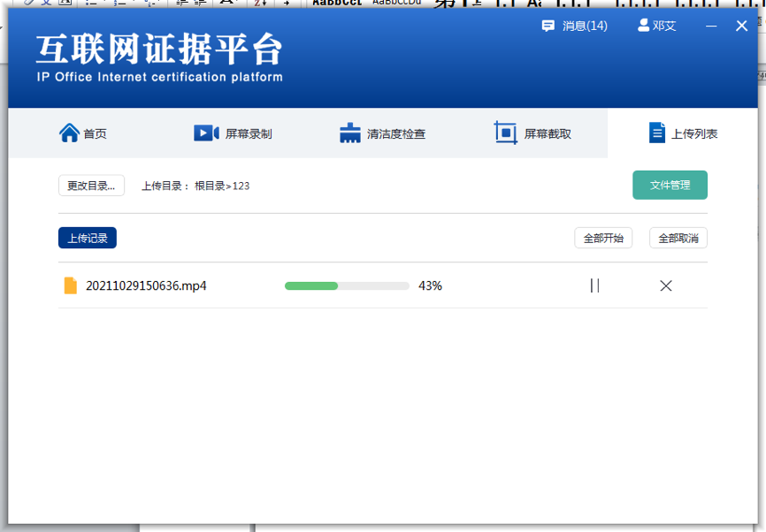
Task: Click the 根目录>123 upload path
Action: click(222, 186)
